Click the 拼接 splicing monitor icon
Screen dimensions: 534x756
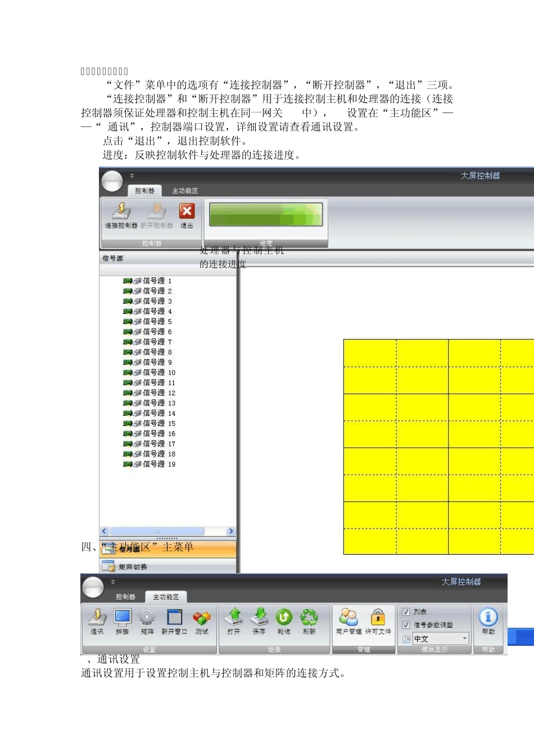pos(122,618)
